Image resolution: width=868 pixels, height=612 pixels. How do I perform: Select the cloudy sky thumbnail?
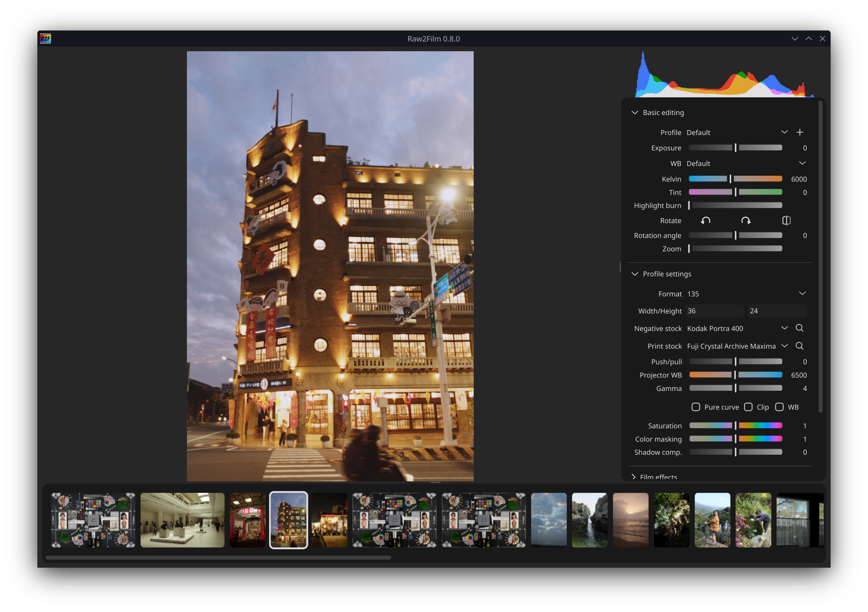(x=549, y=520)
